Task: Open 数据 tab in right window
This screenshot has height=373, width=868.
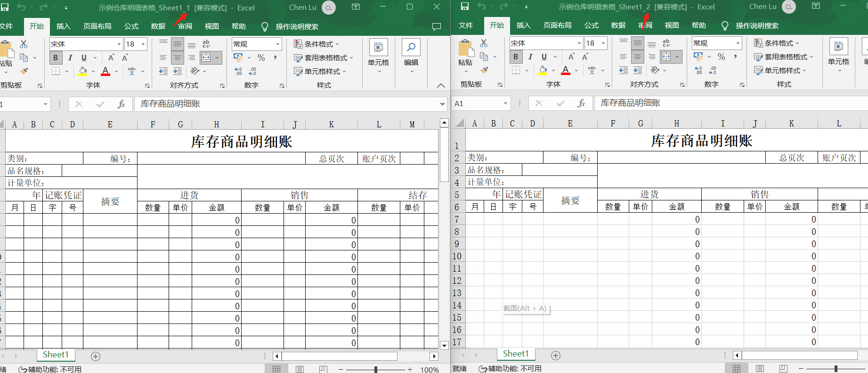Action: pyautogui.click(x=618, y=25)
